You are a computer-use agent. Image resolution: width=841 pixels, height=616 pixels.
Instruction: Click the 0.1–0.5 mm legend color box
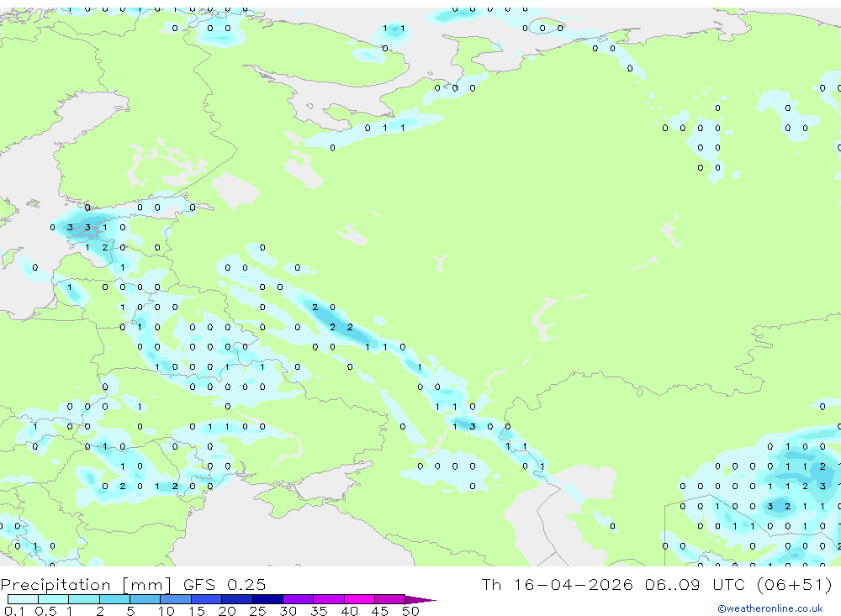[x=23, y=599]
